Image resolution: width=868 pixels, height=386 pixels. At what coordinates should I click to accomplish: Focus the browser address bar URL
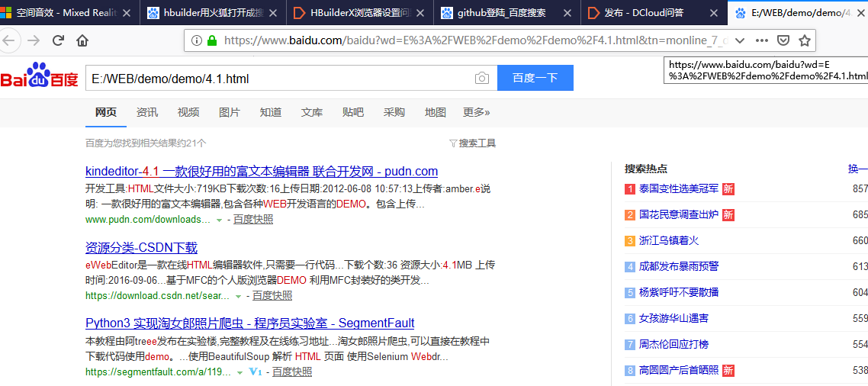[476, 40]
